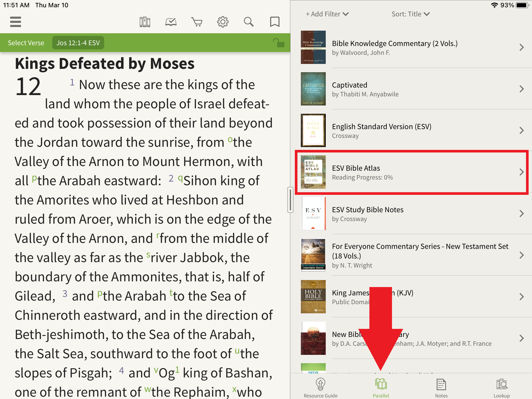The width and height of the screenshot is (532, 399).
Task: Switch to Notes tab
Action: pyautogui.click(x=441, y=388)
